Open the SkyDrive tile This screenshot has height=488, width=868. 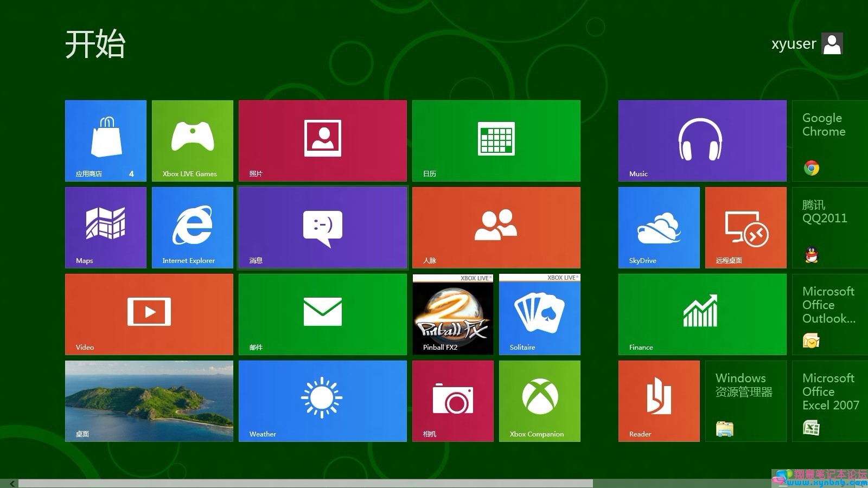[659, 228]
